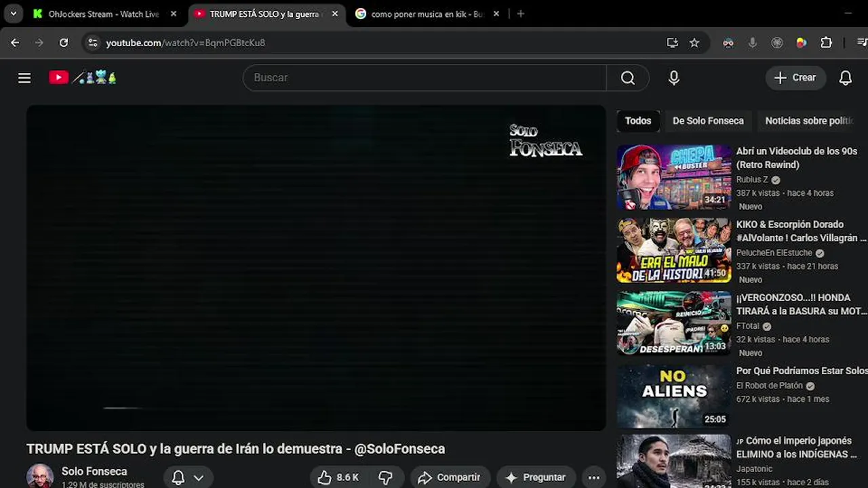
Task: Open the PelucheEn ElEstuche channel name
Action: pos(774,253)
